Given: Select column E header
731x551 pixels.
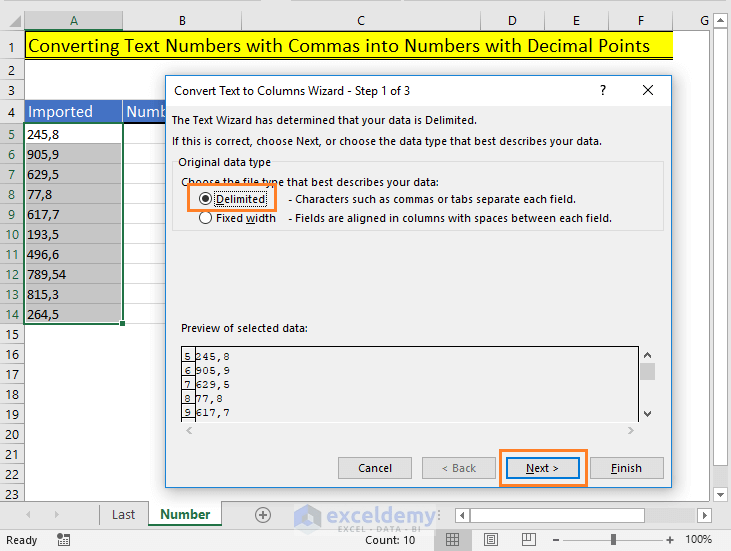Looking at the screenshot, I should (576, 21).
